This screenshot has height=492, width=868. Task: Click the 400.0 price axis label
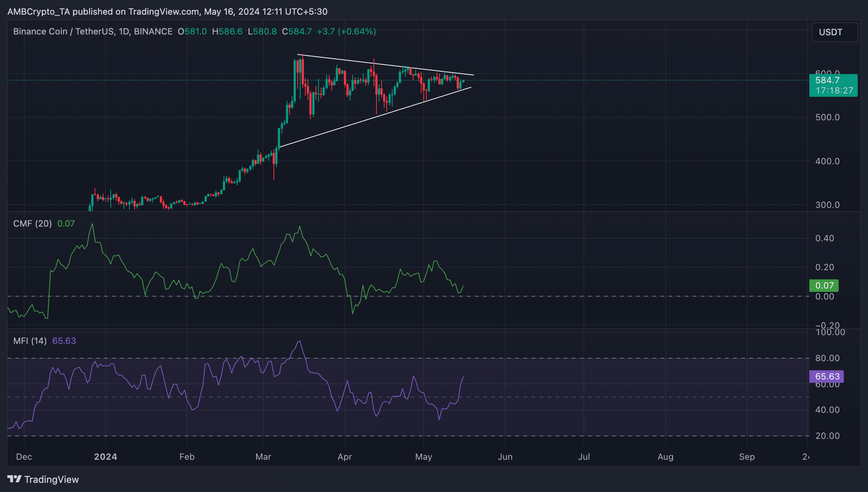tap(827, 161)
